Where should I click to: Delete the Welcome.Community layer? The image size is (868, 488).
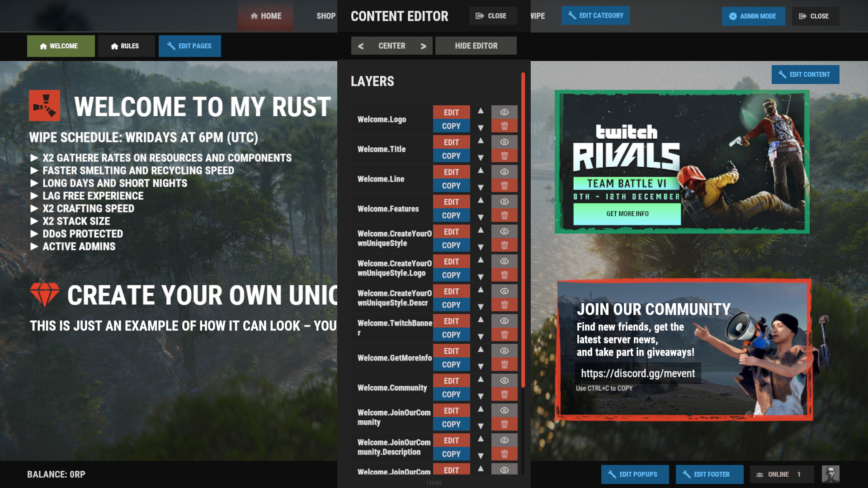click(x=504, y=394)
